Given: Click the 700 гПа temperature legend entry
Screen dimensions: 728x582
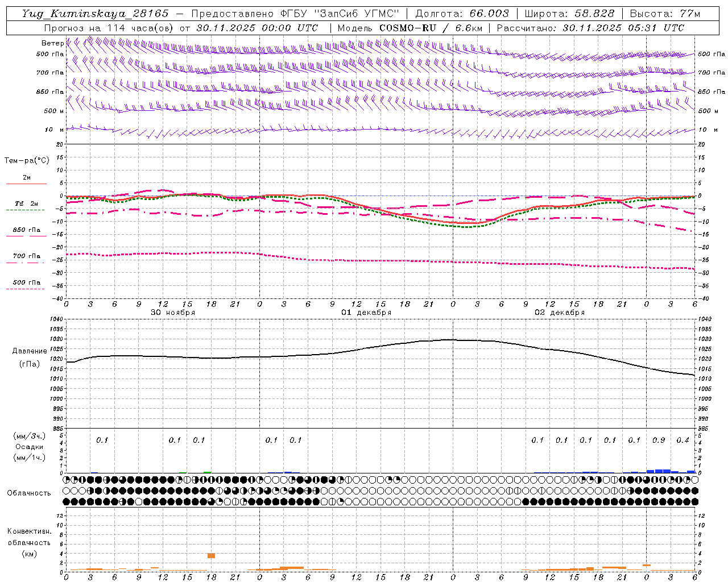Looking at the screenshot, I should coord(26,256).
